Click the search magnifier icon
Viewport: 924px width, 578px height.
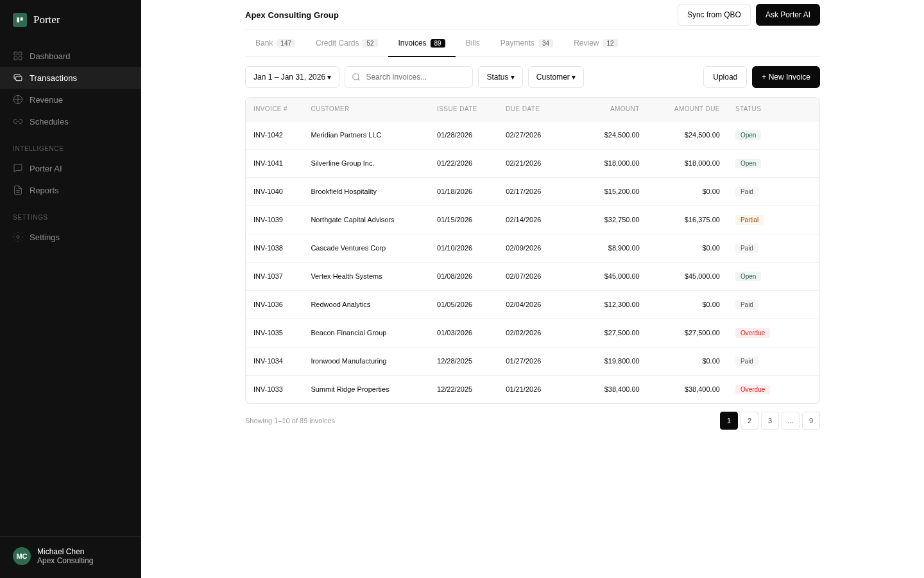click(356, 77)
